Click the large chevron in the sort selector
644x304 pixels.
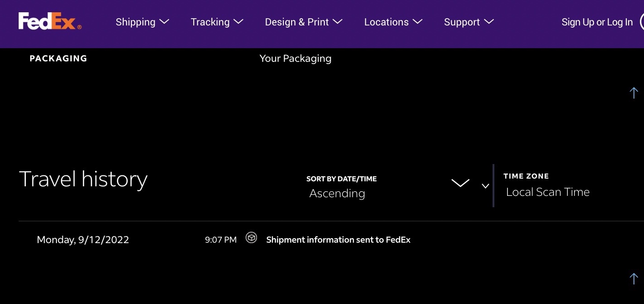tap(460, 183)
